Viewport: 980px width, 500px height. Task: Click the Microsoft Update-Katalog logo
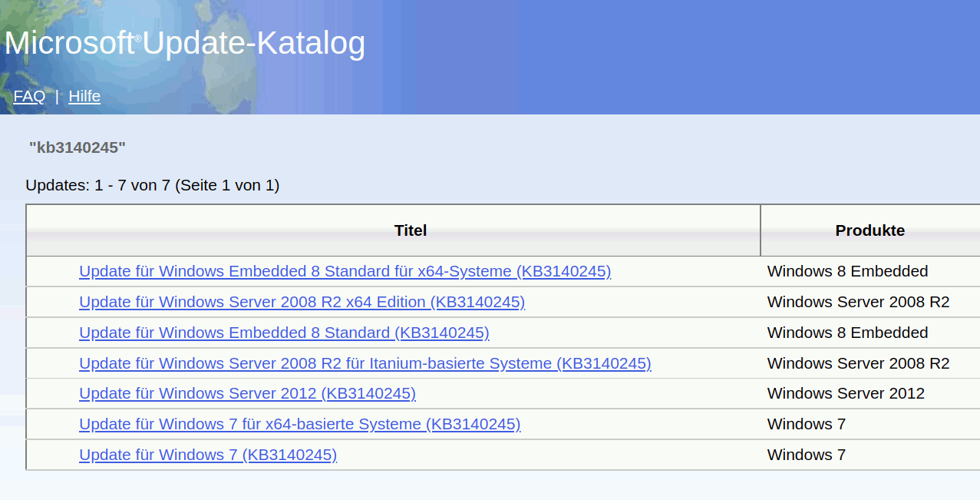[x=184, y=43]
